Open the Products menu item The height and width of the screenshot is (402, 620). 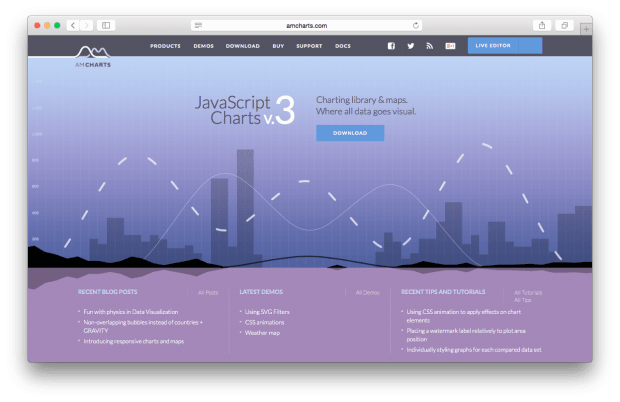[x=165, y=46]
